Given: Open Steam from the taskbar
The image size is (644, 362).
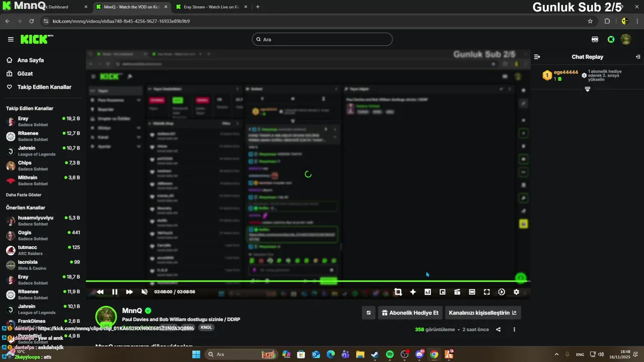Looking at the screenshot, I should 375,354.
